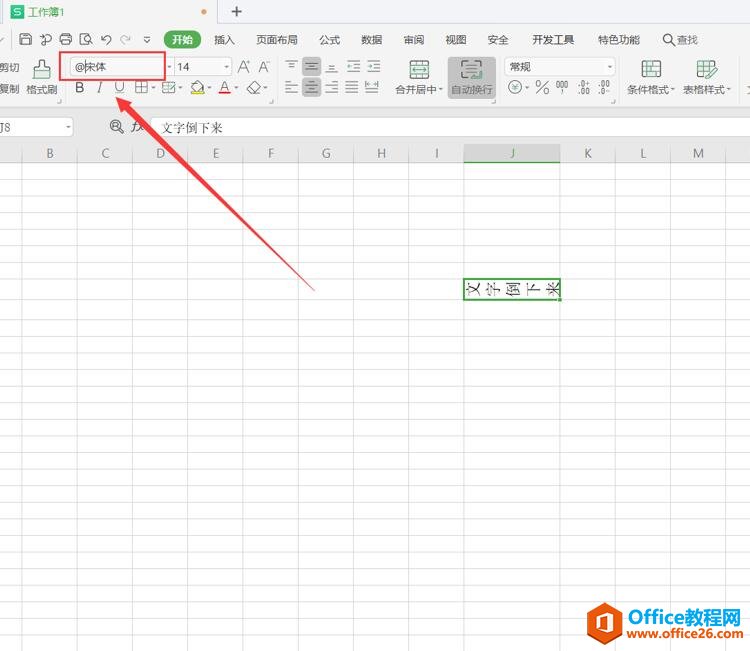Image resolution: width=750 pixels, height=651 pixels.
Task: Toggle Bold formatting
Action: point(80,87)
